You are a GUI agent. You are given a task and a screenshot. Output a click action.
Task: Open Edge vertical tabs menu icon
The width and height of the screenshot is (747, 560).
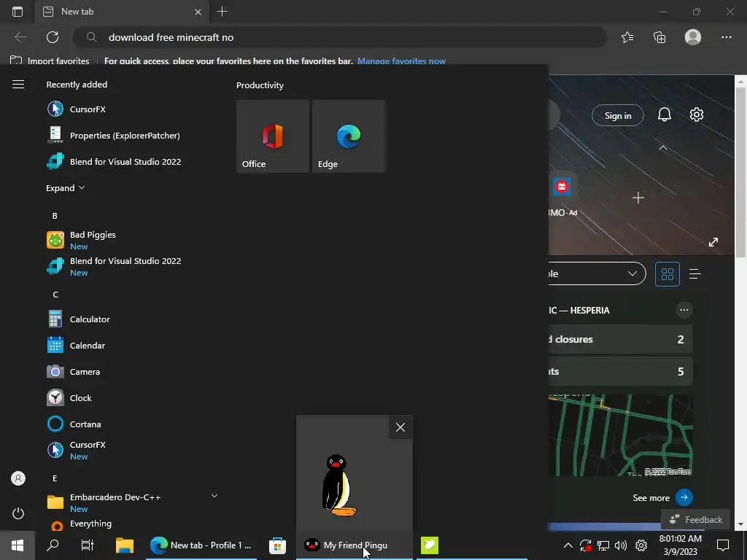click(x=18, y=12)
